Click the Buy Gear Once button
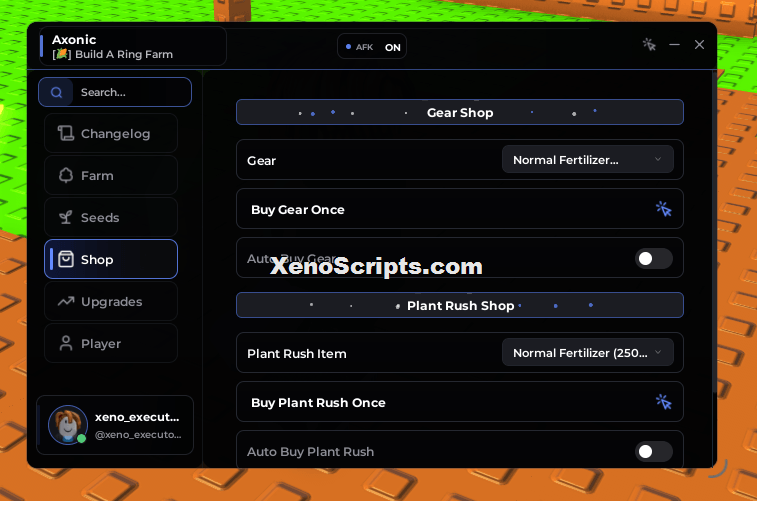 (x=460, y=209)
